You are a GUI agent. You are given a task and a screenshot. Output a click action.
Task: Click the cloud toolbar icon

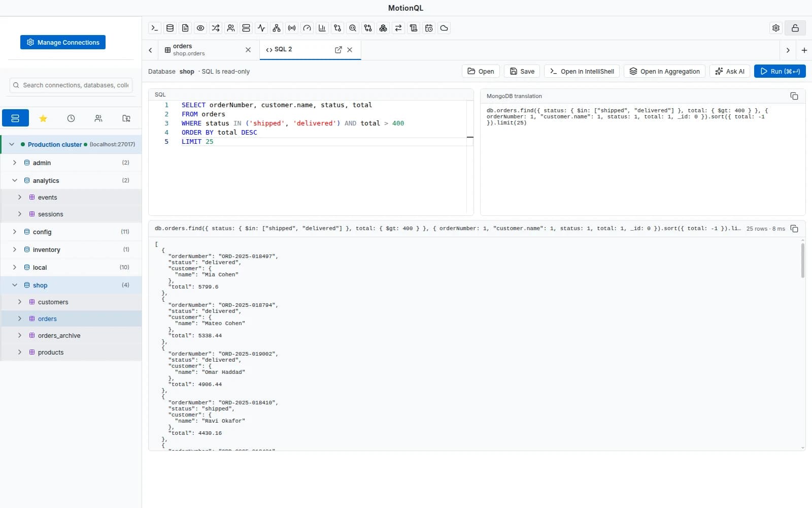(x=444, y=28)
